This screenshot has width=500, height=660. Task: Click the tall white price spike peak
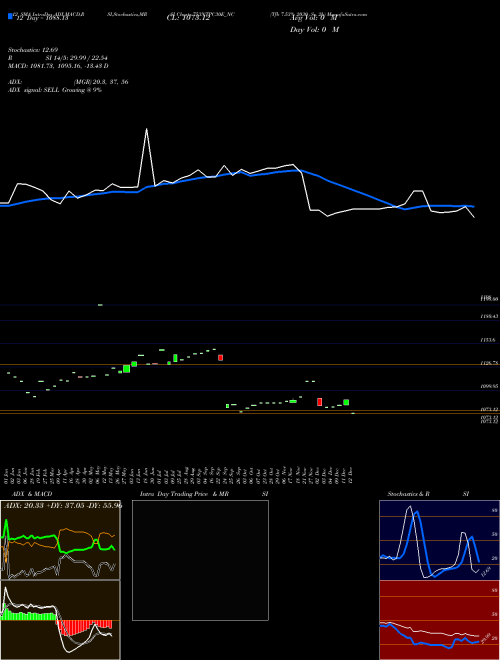point(146,129)
